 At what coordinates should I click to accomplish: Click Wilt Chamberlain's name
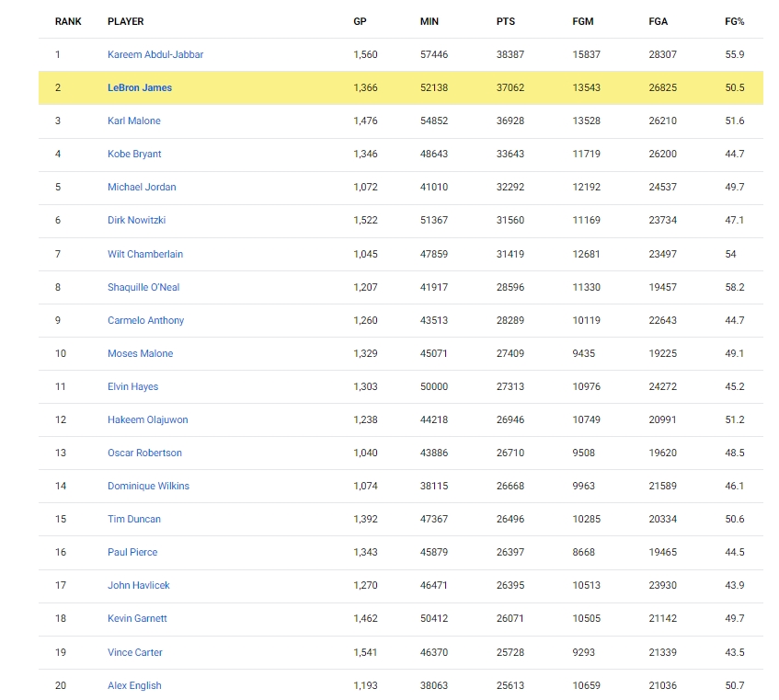click(x=145, y=255)
